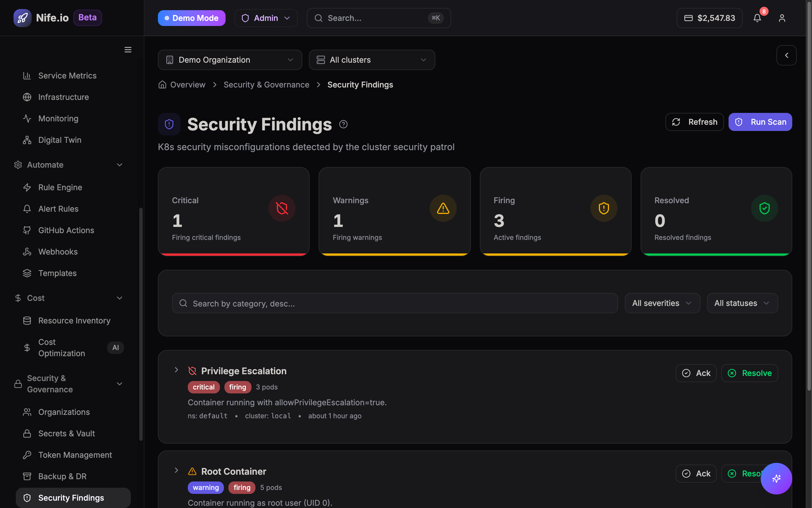Open Infrastructure in the sidebar
Image resolution: width=812 pixels, height=508 pixels.
pyautogui.click(x=73, y=97)
